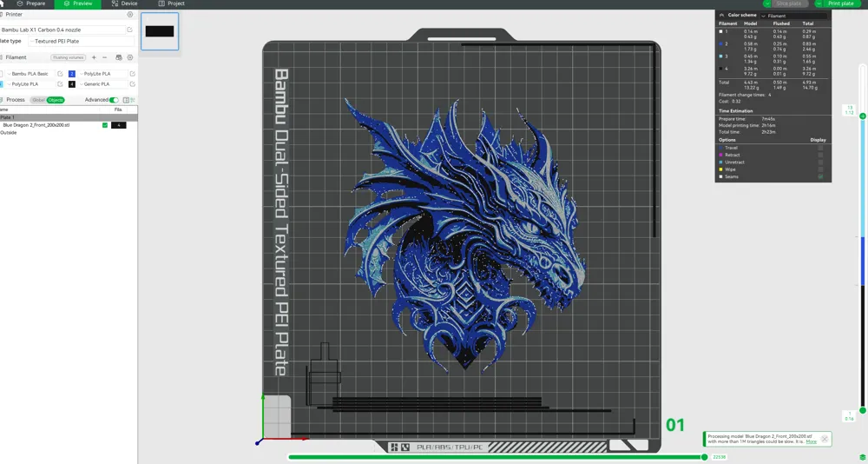Click filament 4 black color swatch
This screenshot has width=868, height=464.
click(72, 84)
